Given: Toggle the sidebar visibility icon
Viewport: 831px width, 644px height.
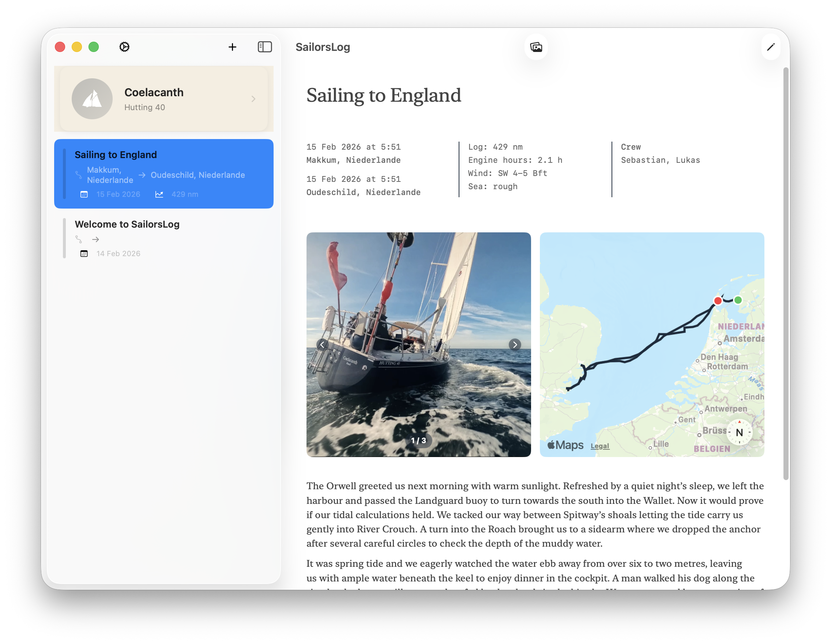Looking at the screenshot, I should click(264, 46).
